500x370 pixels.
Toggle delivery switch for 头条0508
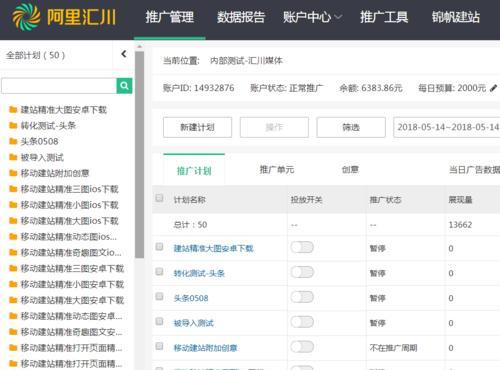click(302, 297)
